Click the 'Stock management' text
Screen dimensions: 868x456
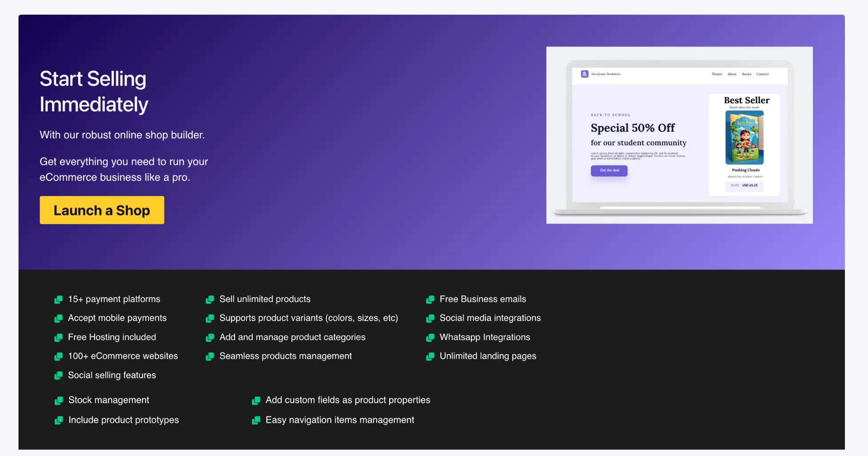coord(109,400)
